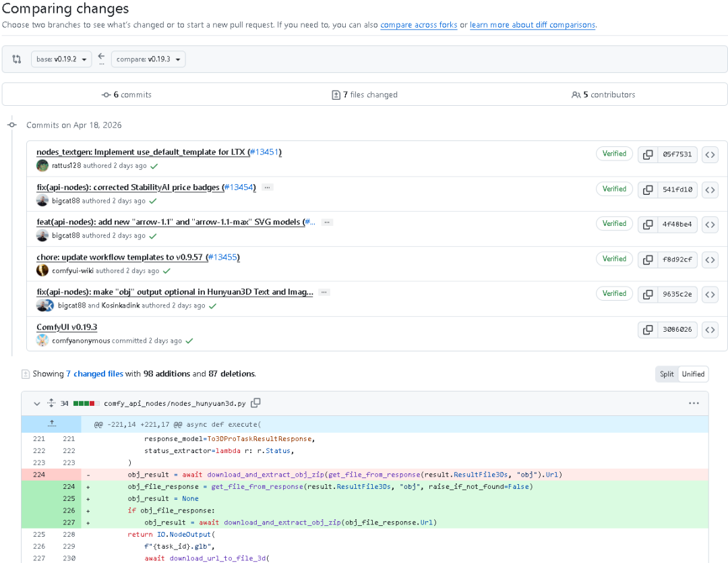This screenshot has height=563, width=728.
Task: Copy full SHA for commit 9635c2e
Action: [x=648, y=295]
